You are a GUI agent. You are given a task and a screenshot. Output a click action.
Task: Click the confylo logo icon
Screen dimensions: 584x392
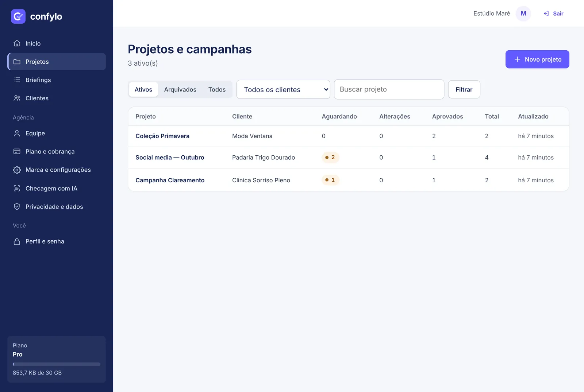18,16
